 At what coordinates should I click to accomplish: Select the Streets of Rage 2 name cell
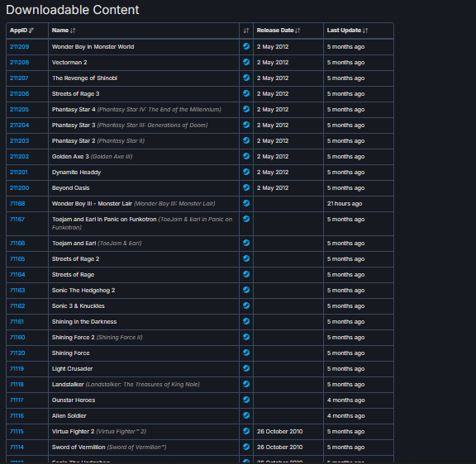144,259
